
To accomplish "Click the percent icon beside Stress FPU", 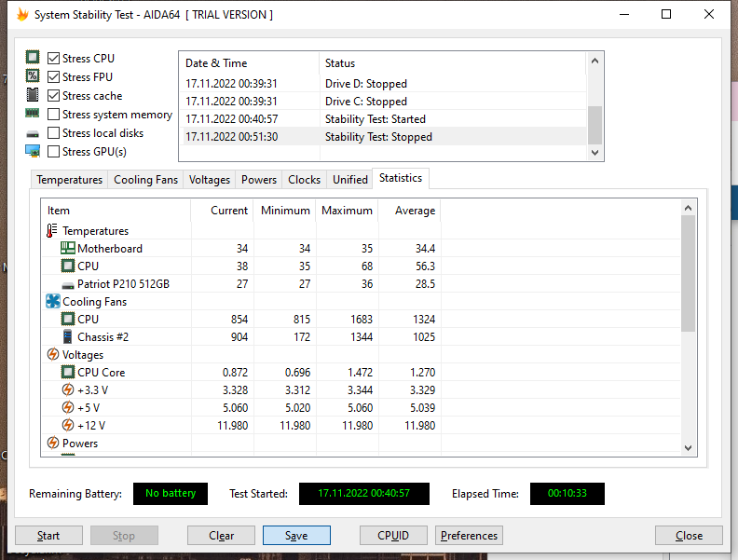I will pyautogui.click(x=33, y=75).
